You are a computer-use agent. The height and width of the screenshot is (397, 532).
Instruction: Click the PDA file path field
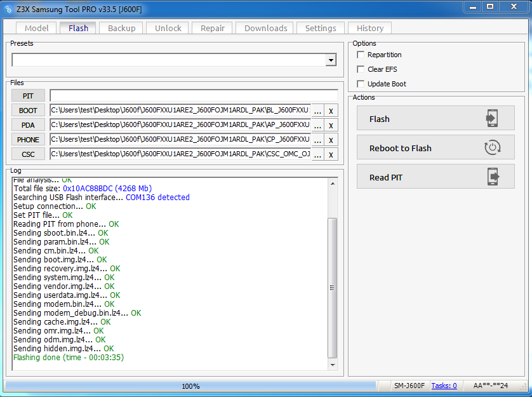180,125
